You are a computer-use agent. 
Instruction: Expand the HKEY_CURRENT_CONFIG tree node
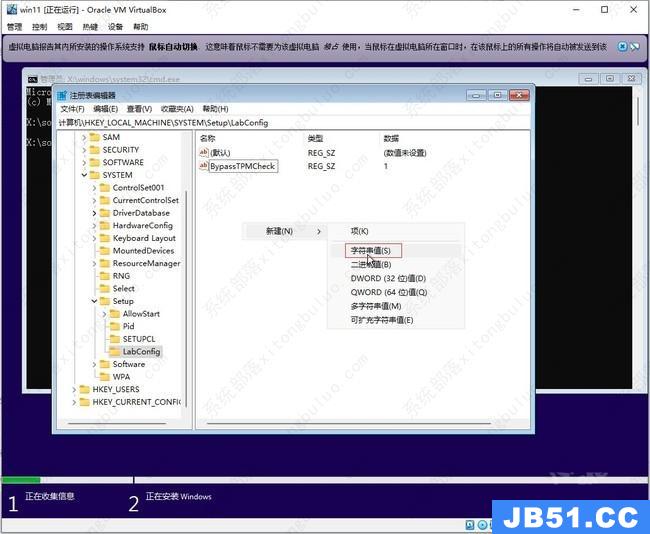[x=73, y=402]
